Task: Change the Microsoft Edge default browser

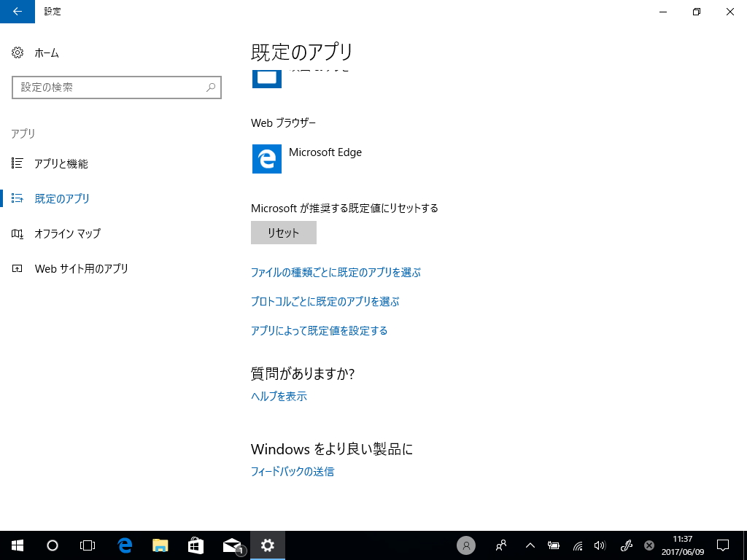Action: (x=307, y=159)
